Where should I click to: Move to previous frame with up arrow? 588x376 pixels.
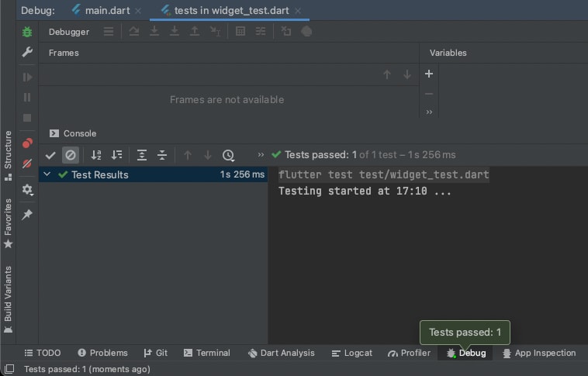pos(387,74)
